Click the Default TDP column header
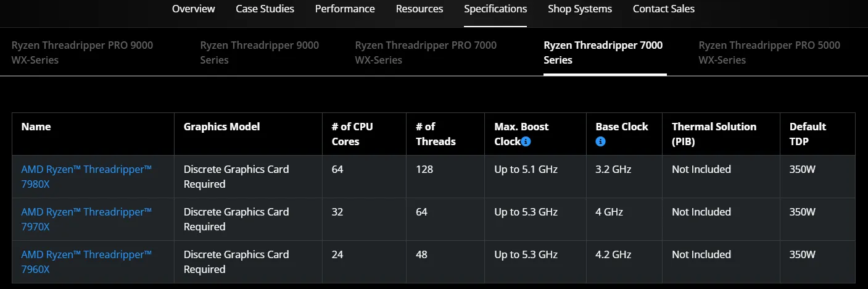This screenshot has width=868, height=289. point(808,134)
